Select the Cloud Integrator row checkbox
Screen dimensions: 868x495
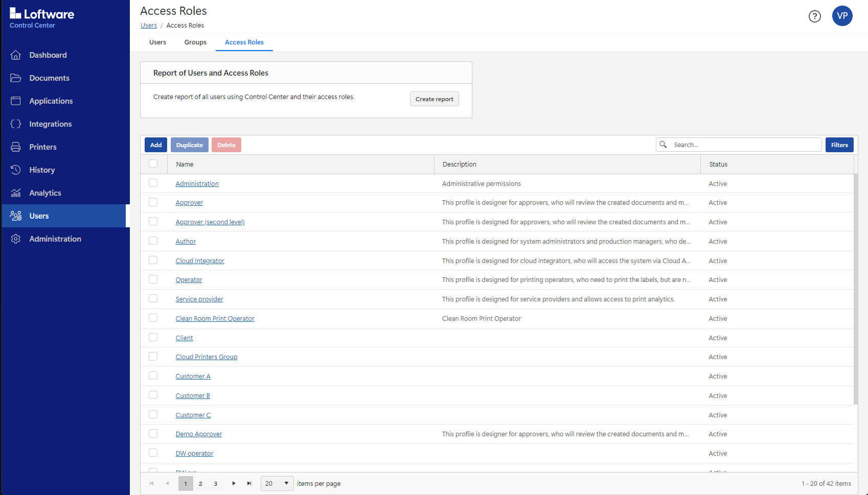pos(153,260)
